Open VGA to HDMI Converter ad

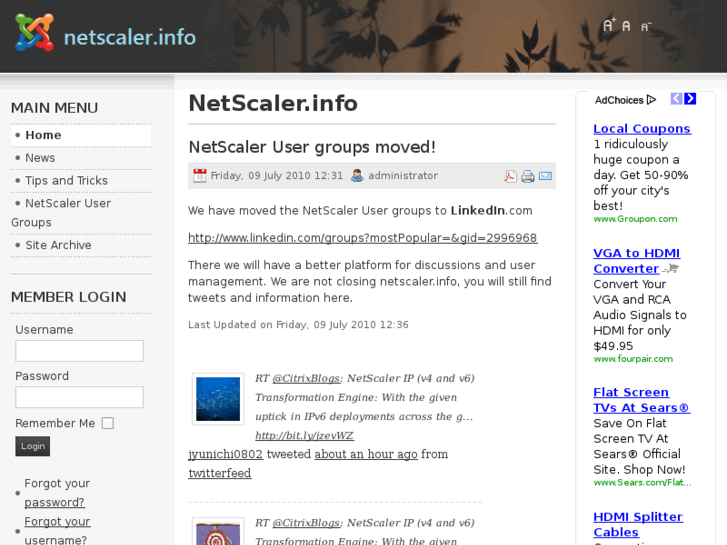tap(637, 261)
